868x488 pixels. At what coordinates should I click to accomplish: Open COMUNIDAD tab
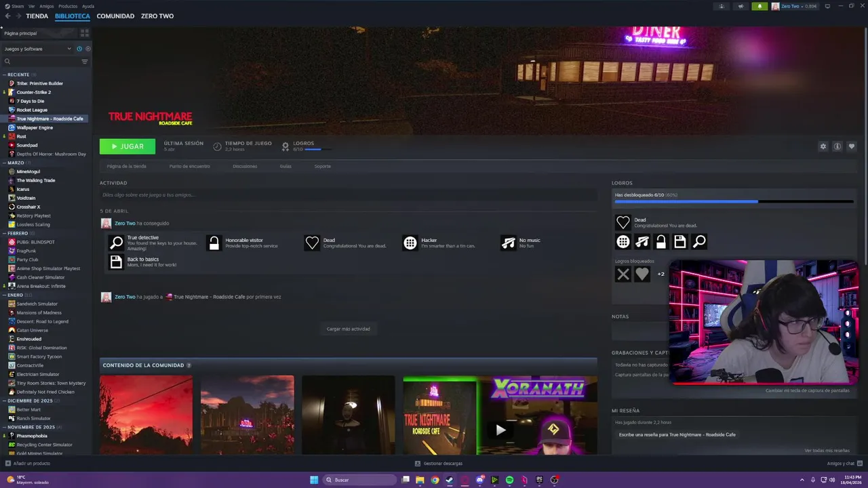pyautogui.click(x=115, y=16)
